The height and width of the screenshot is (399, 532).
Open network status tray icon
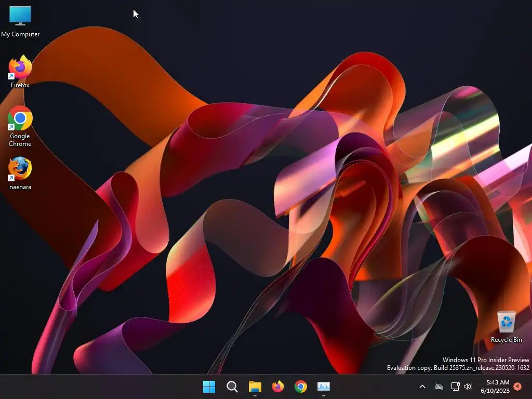(x=455, y=387)
